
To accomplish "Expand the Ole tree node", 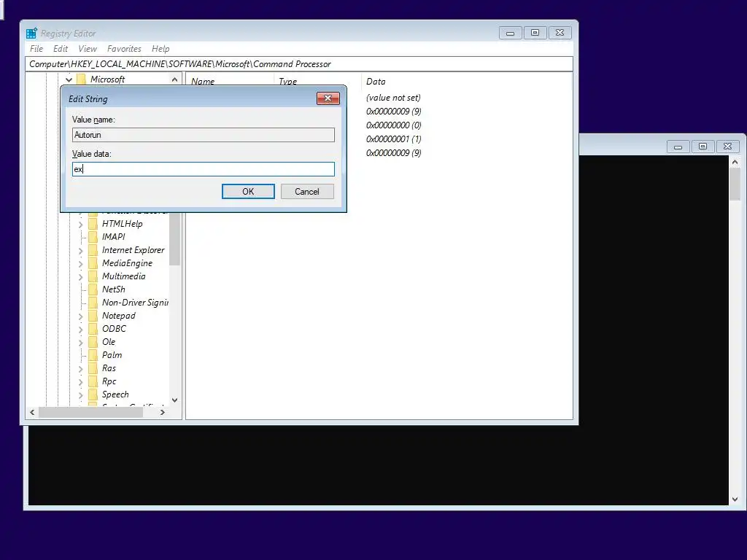I will tap(80, 343).
